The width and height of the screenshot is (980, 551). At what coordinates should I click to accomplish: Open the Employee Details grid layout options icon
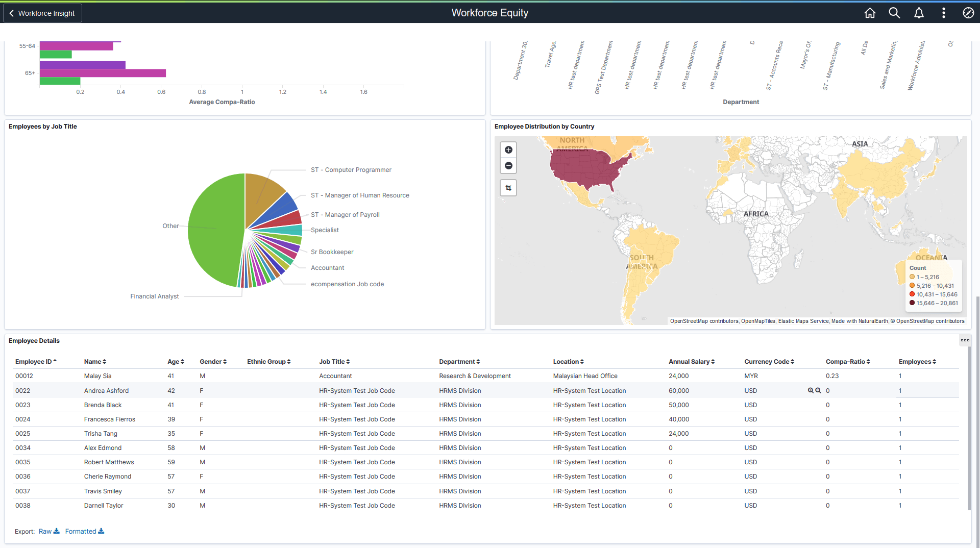[x=965, y=340]
